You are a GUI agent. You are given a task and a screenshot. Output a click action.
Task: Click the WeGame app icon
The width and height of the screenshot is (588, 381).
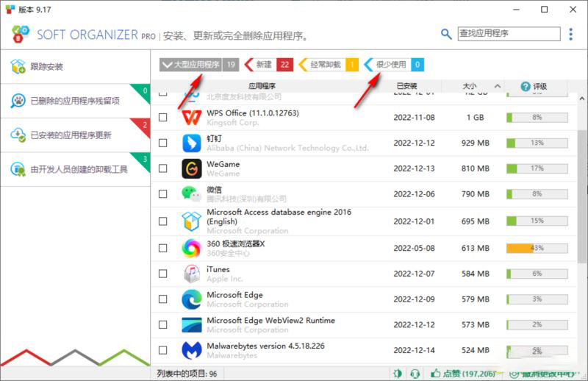pos(192,168)
